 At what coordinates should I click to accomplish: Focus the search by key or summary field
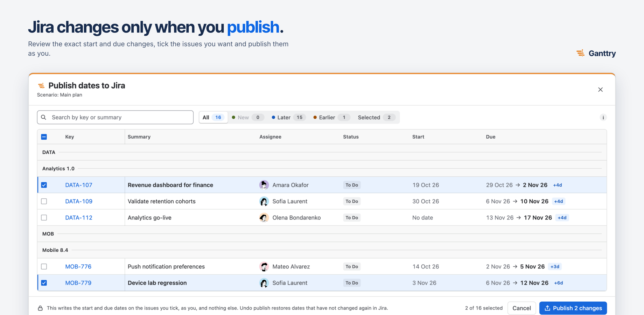tap(115, 117)
